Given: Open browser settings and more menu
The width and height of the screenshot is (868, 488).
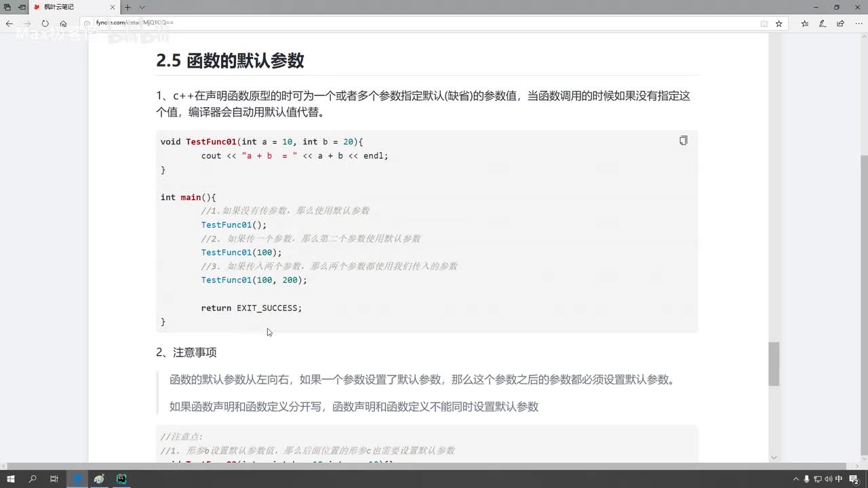Looking at the screenshot, I should pyautogui.click(x=858, y=23).
